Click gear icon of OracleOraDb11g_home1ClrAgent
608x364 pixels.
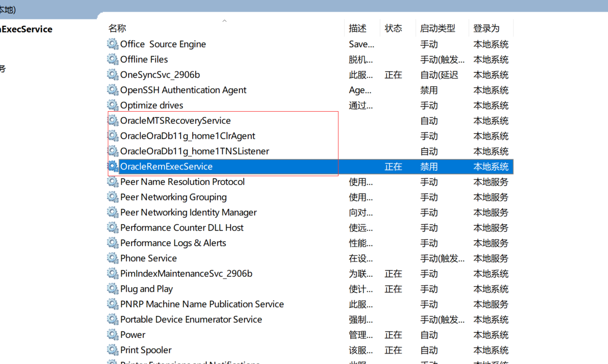(113, 136)
